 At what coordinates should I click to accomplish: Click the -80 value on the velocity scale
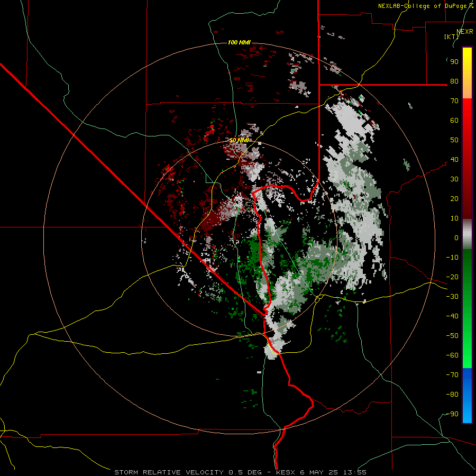pos(452,395)
